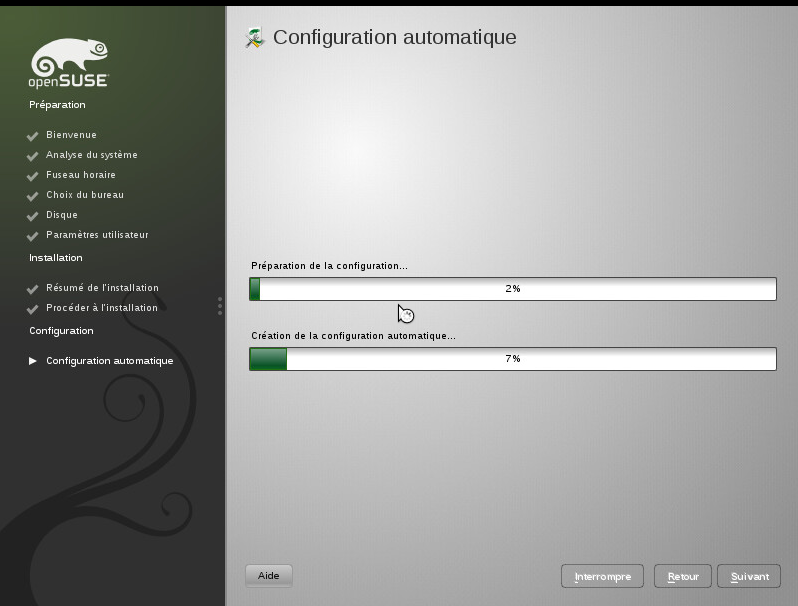Click the checkmark beside Bienvenue
The image size is (798, 606).
[x=32, y=136]
